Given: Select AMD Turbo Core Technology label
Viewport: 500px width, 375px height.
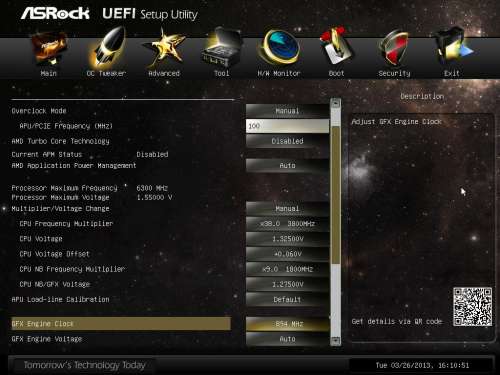Looking at the screenshot, I should 60,141.
